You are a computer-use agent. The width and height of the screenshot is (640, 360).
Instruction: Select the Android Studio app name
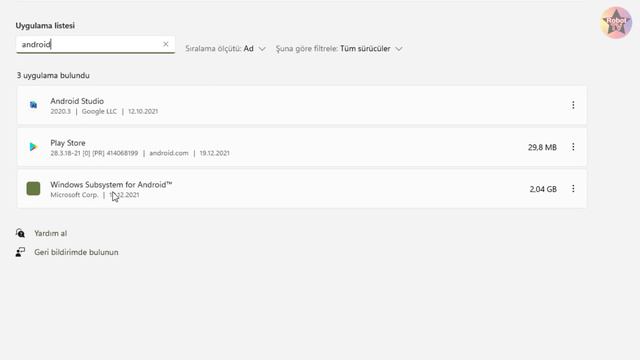click(x=77, y=101)
